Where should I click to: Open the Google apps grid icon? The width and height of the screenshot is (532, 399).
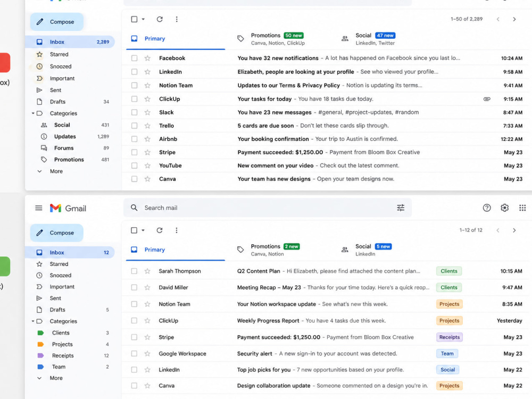point(522,207)
